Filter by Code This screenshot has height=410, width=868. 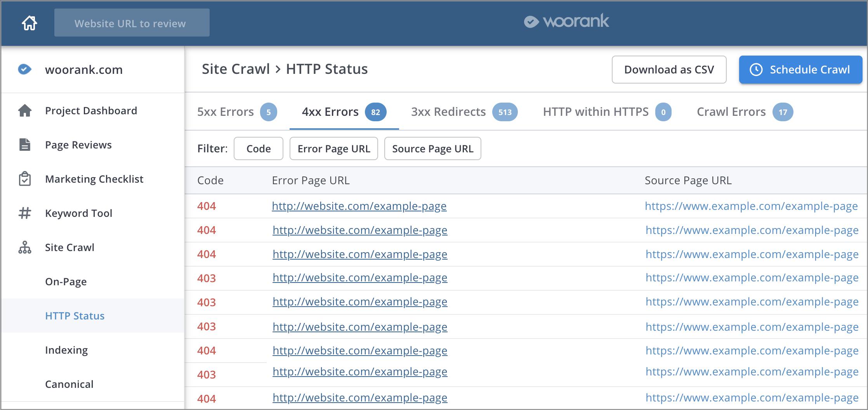coord(259,148)
